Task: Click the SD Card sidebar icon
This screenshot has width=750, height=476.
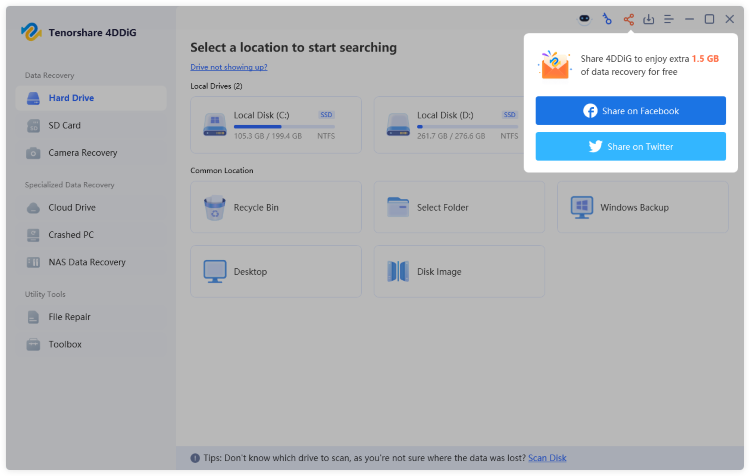Action: 33,126
